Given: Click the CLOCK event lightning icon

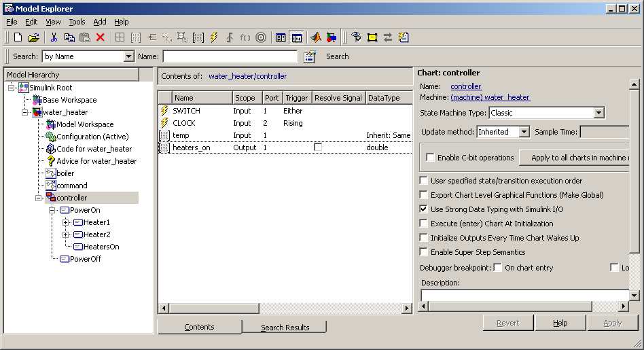Looking at the screenshot, I should (x=164, y=123).
